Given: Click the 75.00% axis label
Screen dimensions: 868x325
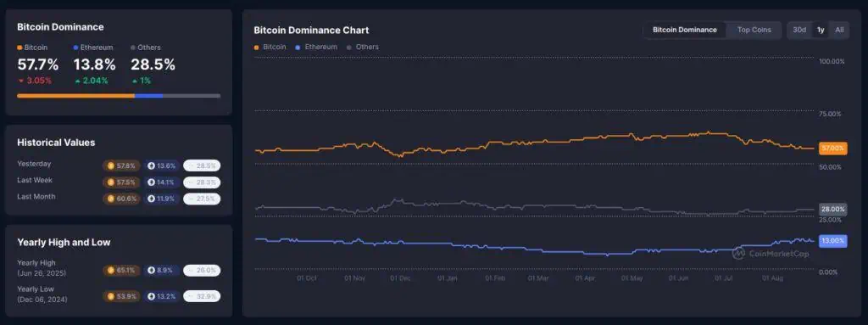Looking at the screenshot, I should pyautogui.click(x=830, y=115).
